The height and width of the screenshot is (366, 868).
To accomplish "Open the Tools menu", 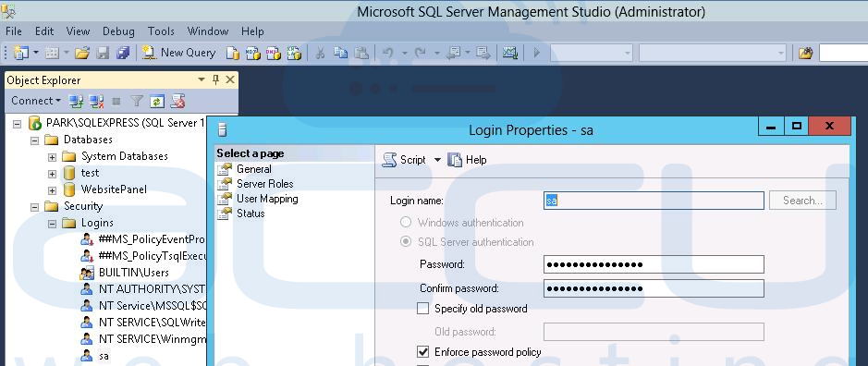I will pos(161,31).
